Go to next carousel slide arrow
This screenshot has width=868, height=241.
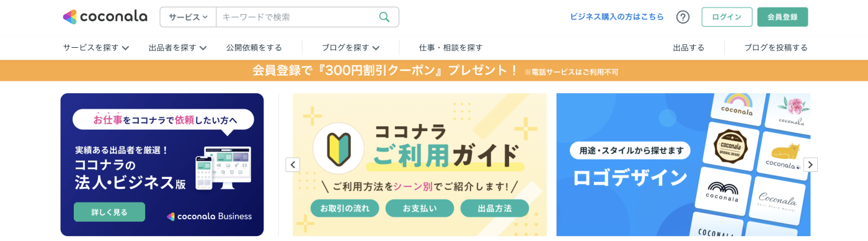pyautogui.click(x=810, y=165)
